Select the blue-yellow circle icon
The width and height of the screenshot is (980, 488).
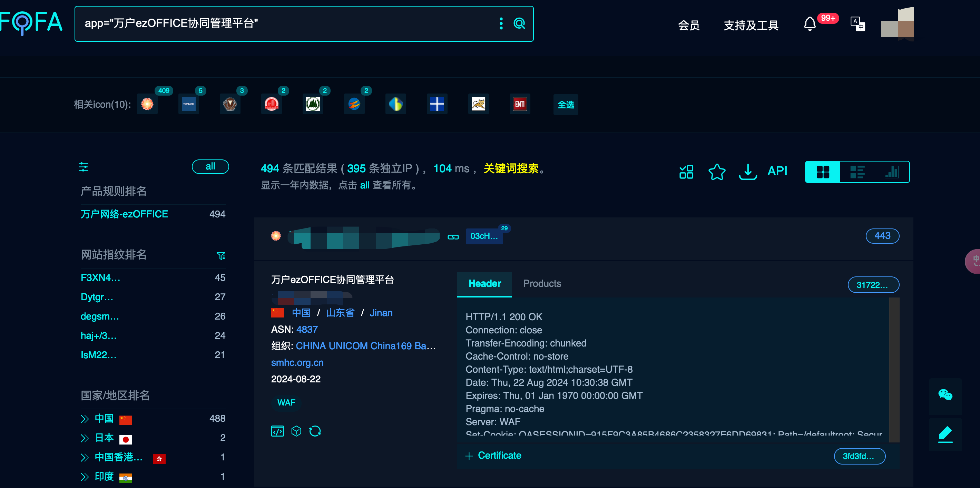(396, 104)
